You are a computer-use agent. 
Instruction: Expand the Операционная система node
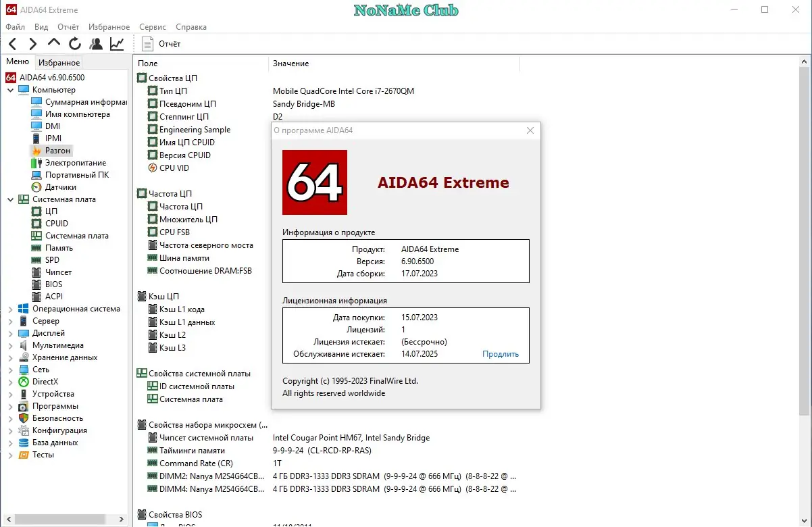[x=10, y=309]
